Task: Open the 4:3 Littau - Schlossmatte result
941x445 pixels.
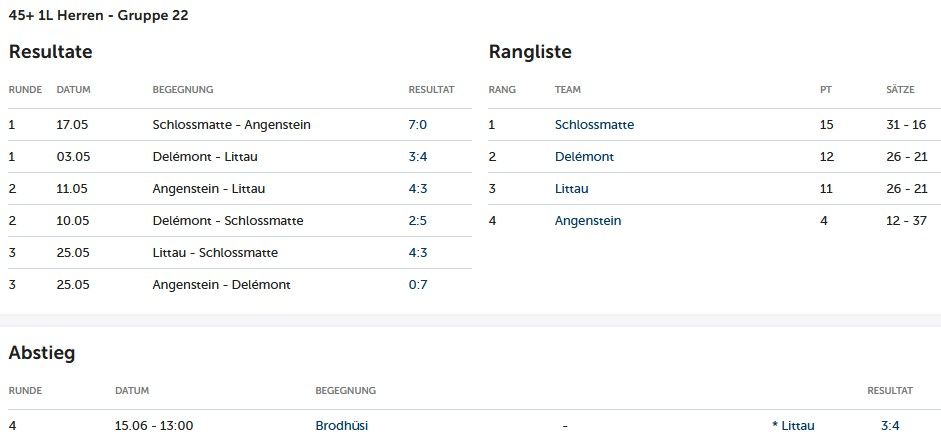Action: pyautogui.click(x=418, y=252)
